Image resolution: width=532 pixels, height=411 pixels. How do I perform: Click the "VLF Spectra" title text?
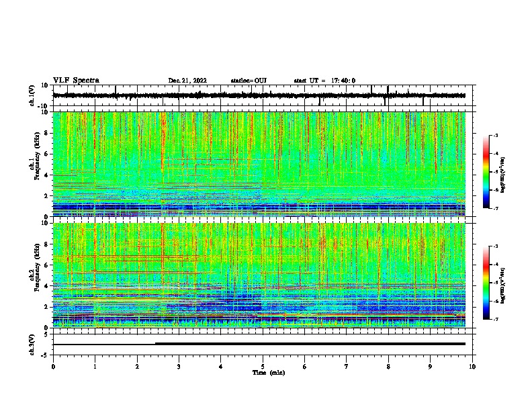click(76, 81)
